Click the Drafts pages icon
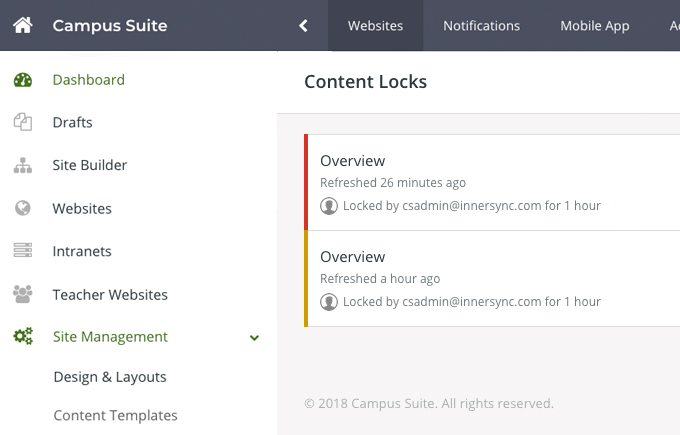 pos(23,123)
